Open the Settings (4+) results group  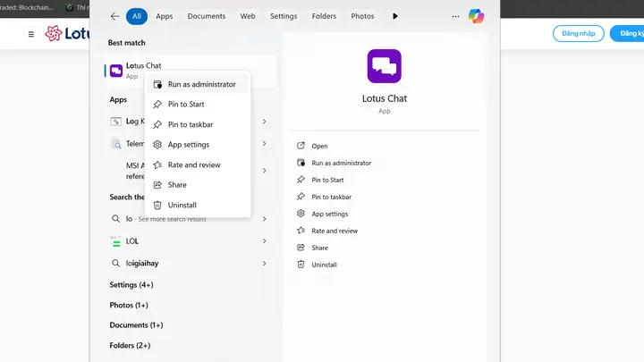[x=131, y=285]
